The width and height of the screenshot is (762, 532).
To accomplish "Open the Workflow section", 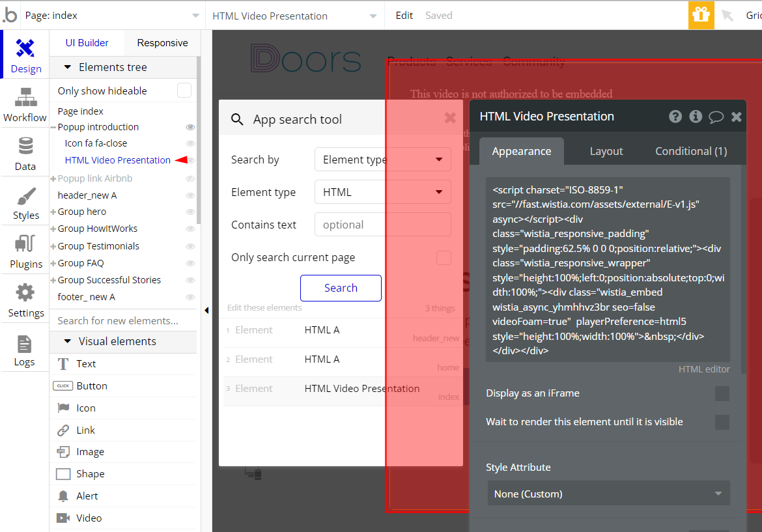I will tap(25, 104).
